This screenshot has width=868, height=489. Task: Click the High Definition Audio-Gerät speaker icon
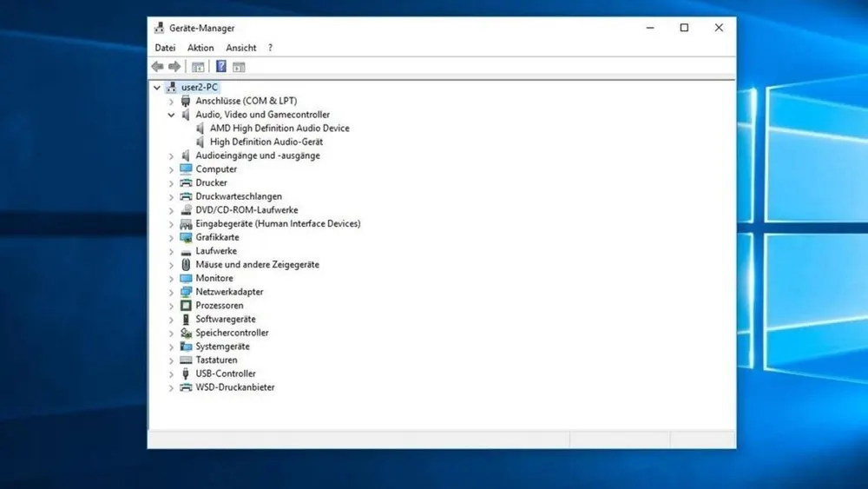click(x=201, y=142)
